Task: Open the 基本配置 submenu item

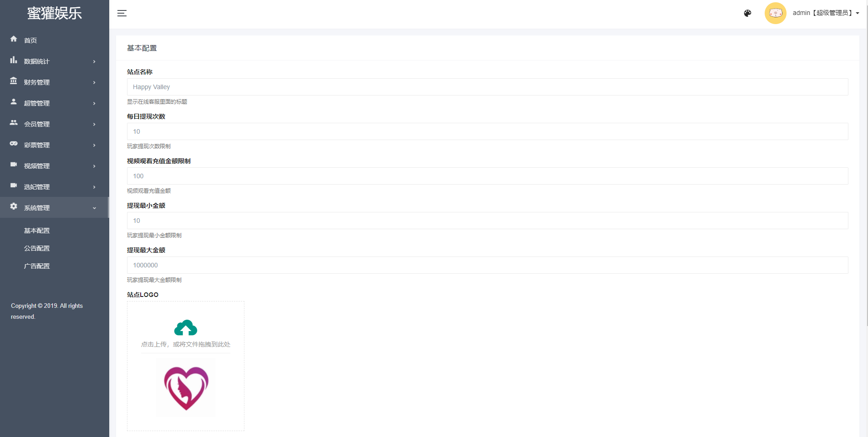Action: point(37,231)
